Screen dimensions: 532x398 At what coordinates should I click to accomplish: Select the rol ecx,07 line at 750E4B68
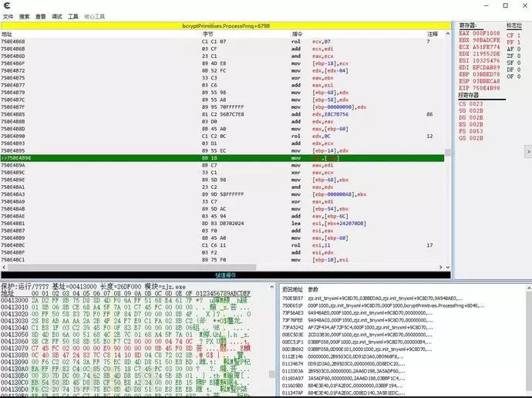(222, 42)
